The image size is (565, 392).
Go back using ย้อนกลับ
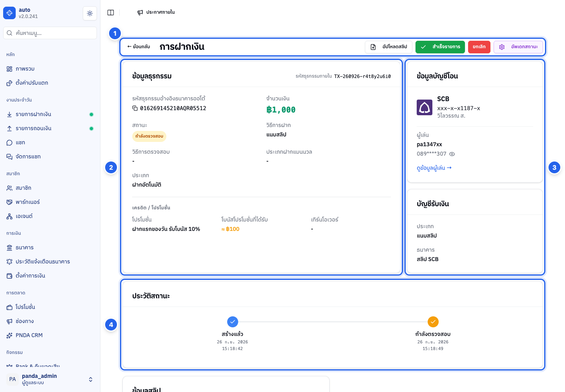(x=139, y=47)
